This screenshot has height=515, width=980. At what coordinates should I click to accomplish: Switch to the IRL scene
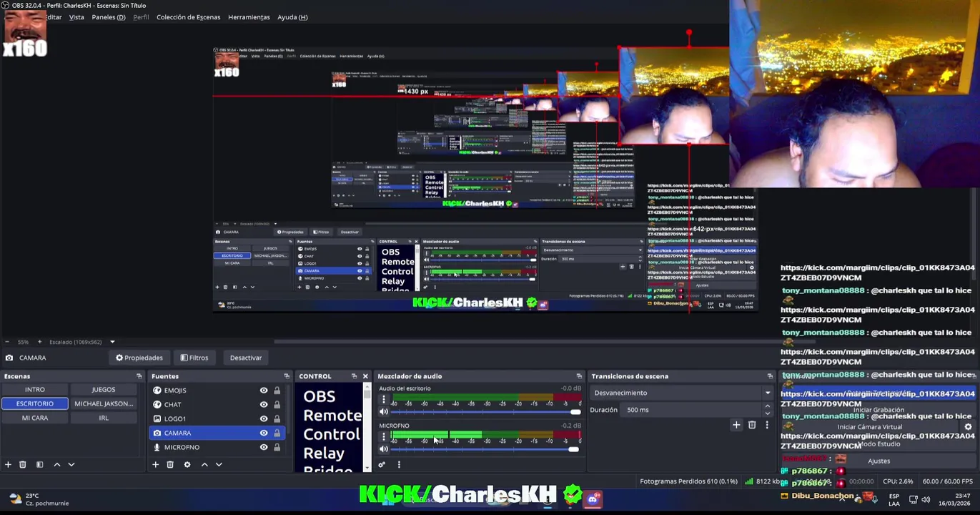(104, 418)
